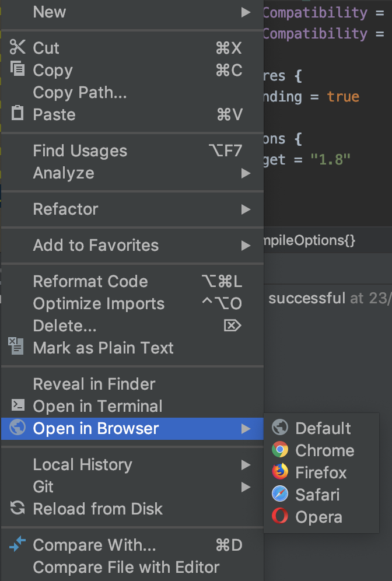392x581 pixels.
Task: Click the compileOptions{} breadcrumb
Action: coord(309,240)
